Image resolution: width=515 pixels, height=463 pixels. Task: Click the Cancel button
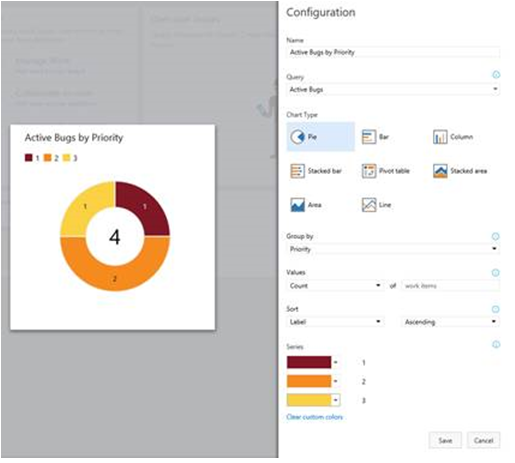pos(483,440)
